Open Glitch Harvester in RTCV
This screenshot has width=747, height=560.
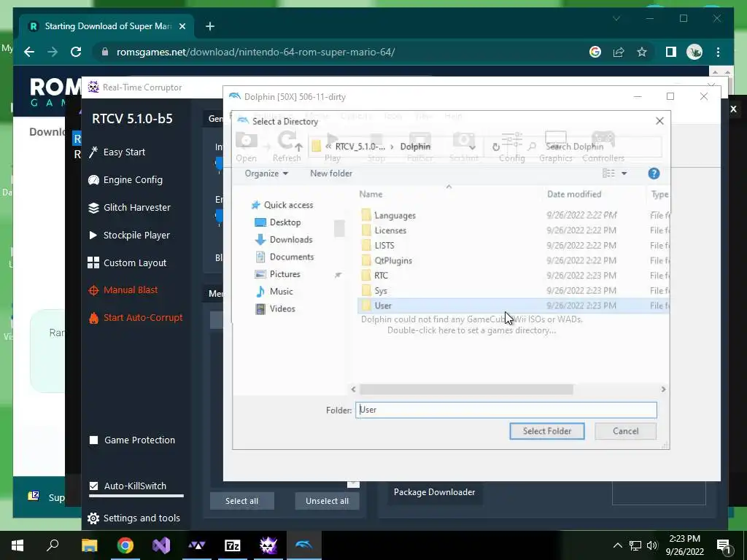click(129, 207)
